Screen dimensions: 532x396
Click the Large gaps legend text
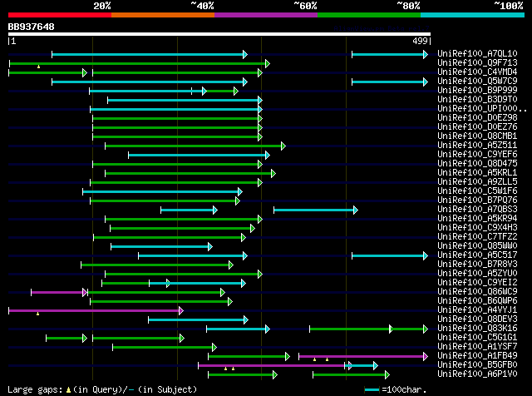(102, 389)
